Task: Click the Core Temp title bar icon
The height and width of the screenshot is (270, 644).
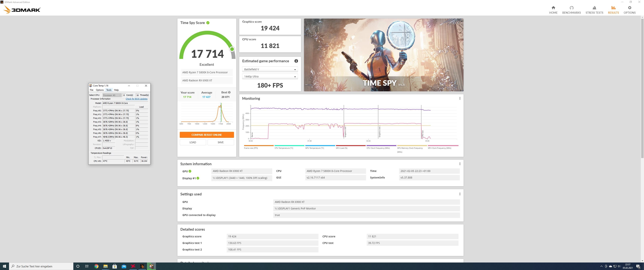Action: click(x=90, y=86)
